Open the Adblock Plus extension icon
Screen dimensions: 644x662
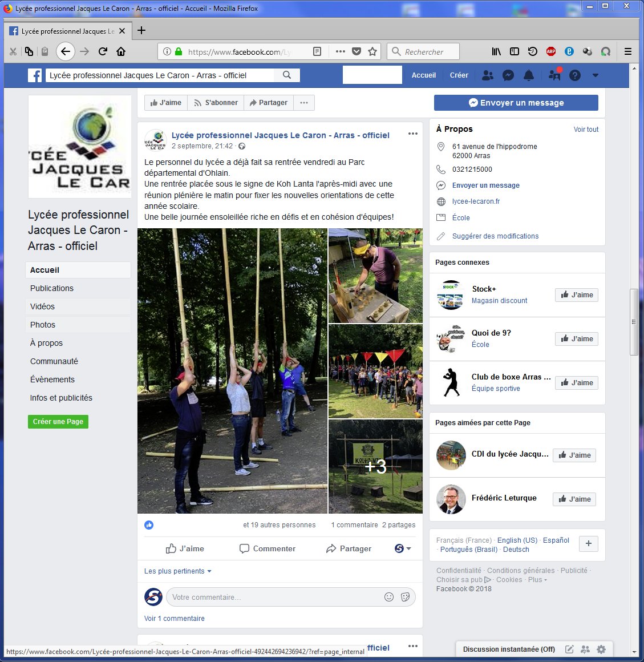[x=550, y=51]
